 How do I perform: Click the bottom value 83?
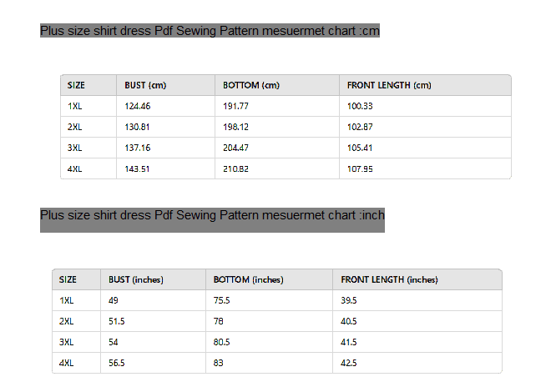218,363
